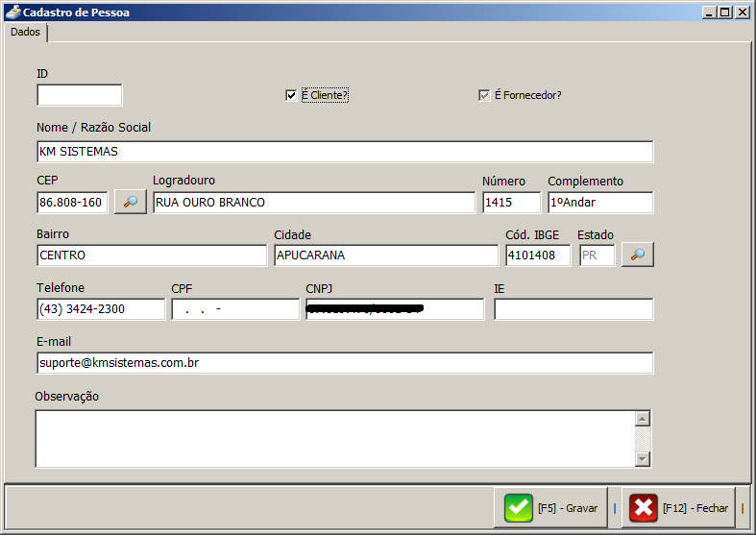This screenshot has height=535, width=756.
Task: Click the Observação label
Action: pos(66,397)
